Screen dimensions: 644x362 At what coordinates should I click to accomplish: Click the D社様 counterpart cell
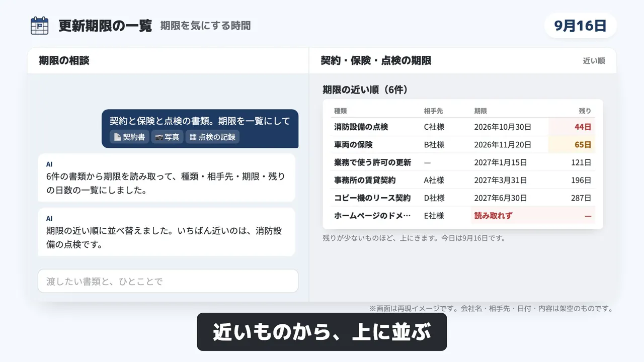click(x=434, y=198)
